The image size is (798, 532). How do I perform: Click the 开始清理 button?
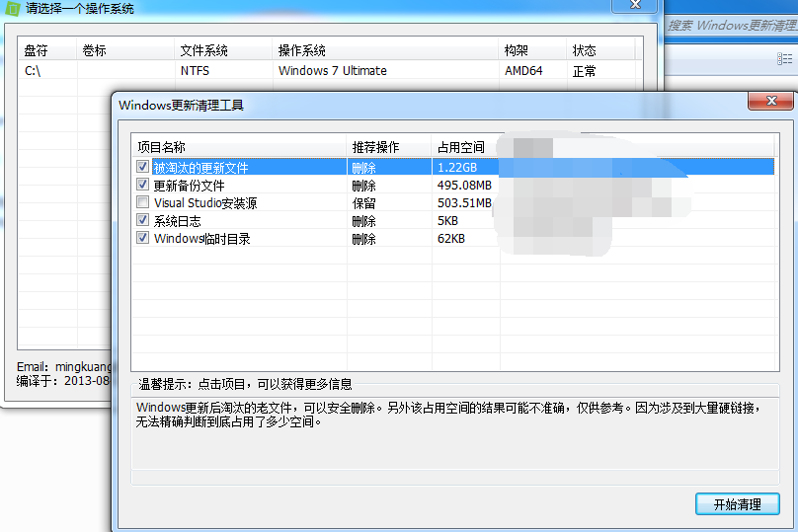(x=737, y=504)
